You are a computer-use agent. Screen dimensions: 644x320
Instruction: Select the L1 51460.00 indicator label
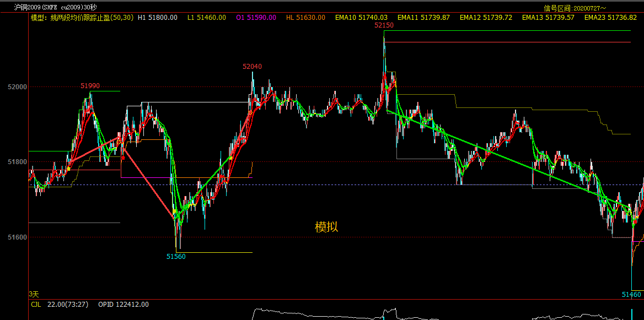tap(207, 18)
